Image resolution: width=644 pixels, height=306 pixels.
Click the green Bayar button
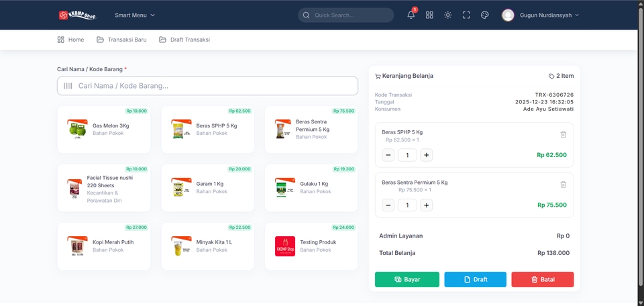(407, 279)
